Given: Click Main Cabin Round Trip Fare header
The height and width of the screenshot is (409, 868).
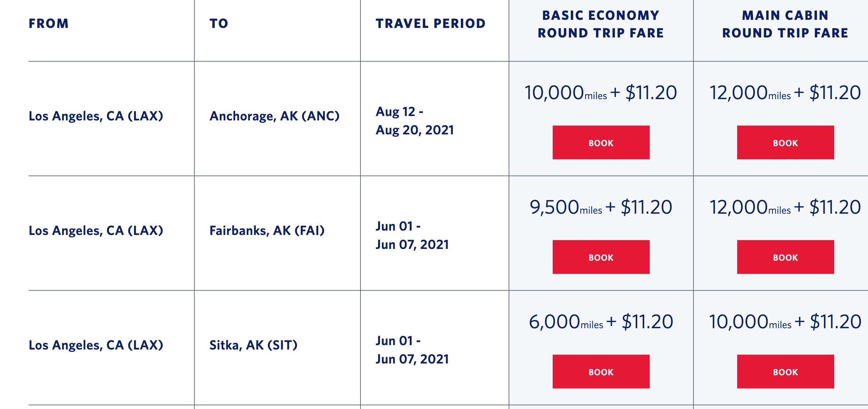Looking at the screenshot, I should [x=785, y=24].
